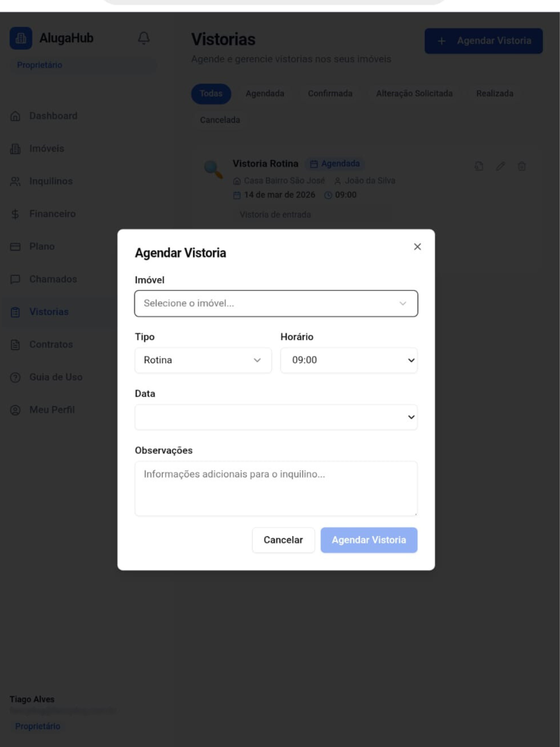Go to Plano in sidebar

point(42,247)
